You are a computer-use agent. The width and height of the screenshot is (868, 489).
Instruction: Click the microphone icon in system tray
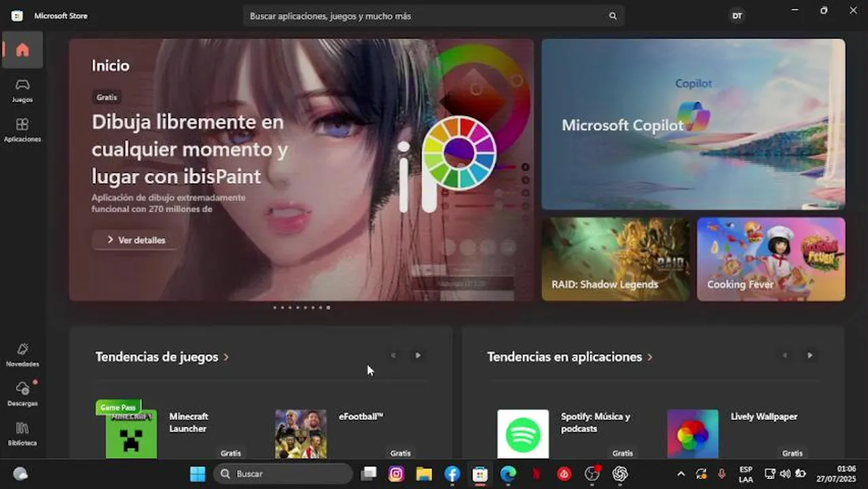tap(721, 473)
